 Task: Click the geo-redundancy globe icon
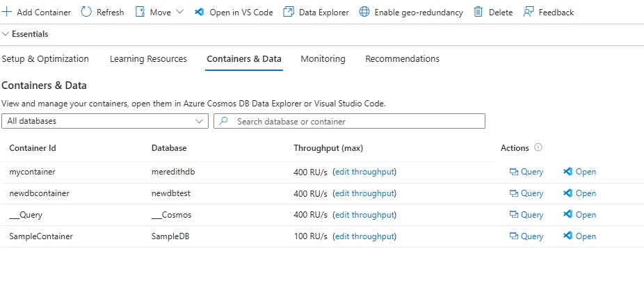tap(364, 12)
